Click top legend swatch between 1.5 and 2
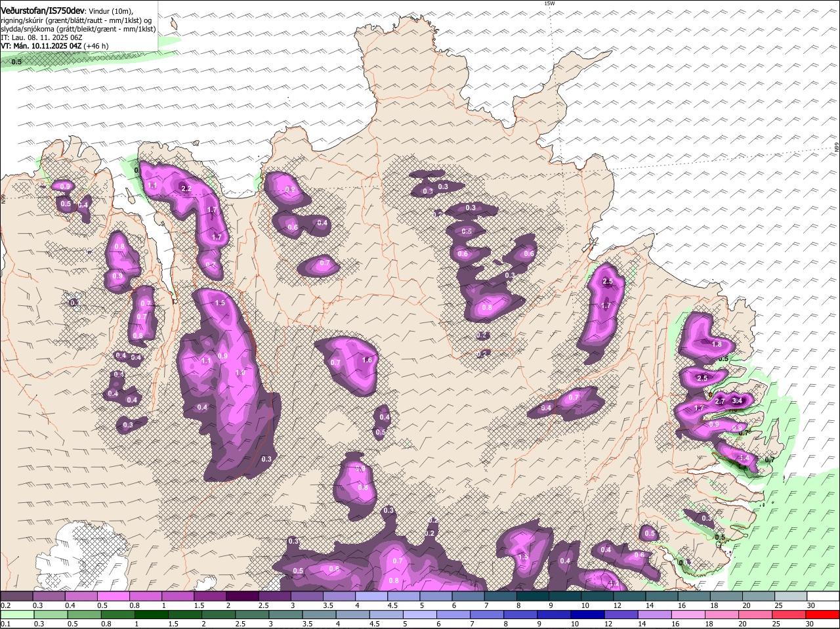Viewport: 840px width, 629px height. tap(211, 596)
